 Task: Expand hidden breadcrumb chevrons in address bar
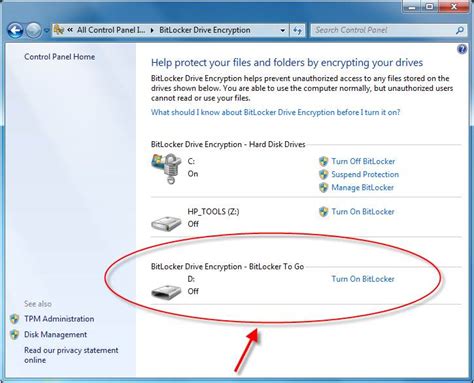70,30
